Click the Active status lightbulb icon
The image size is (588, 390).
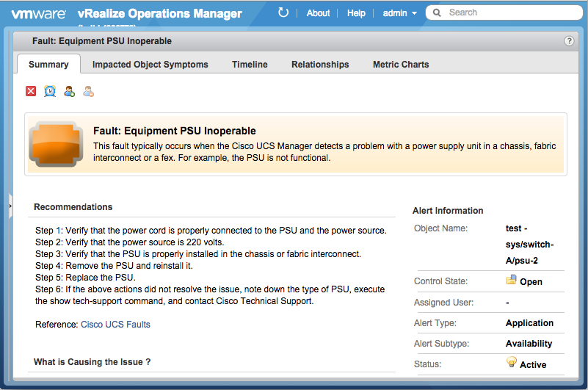(512, 362)
